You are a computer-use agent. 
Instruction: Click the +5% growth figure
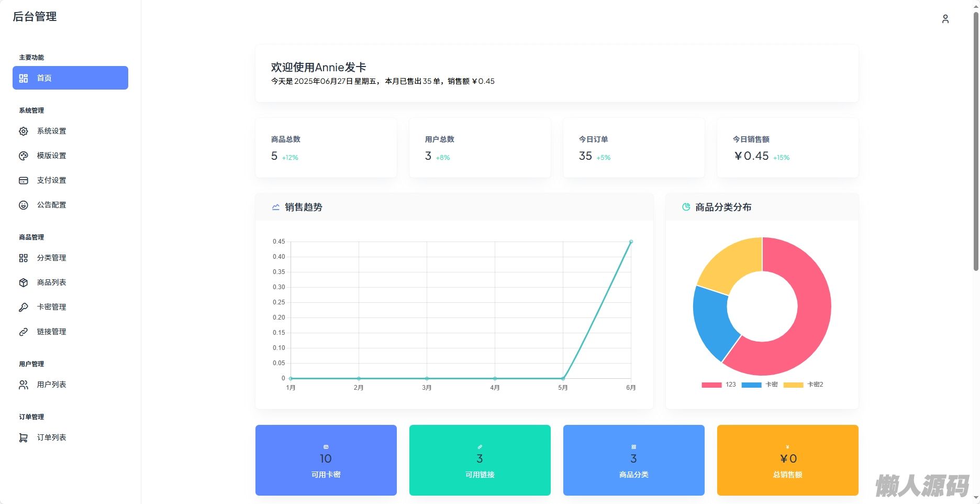tap(604, 158)
